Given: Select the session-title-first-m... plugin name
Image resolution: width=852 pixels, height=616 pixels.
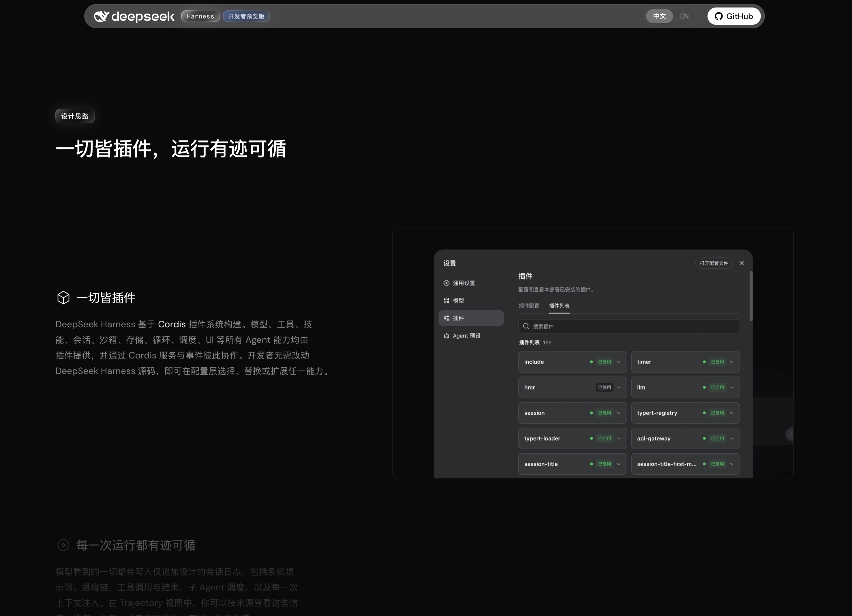Looking at the screenshot, I should coord(667,464).
